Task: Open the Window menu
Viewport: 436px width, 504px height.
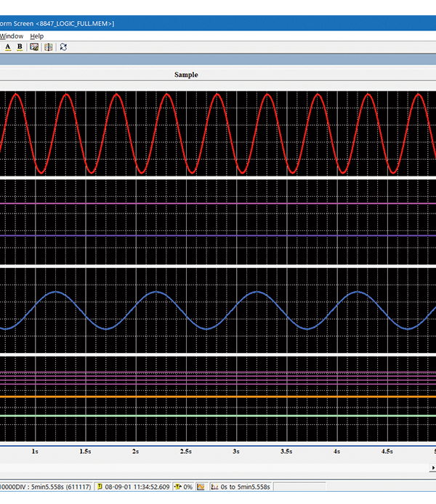Action: pos(12,36)
